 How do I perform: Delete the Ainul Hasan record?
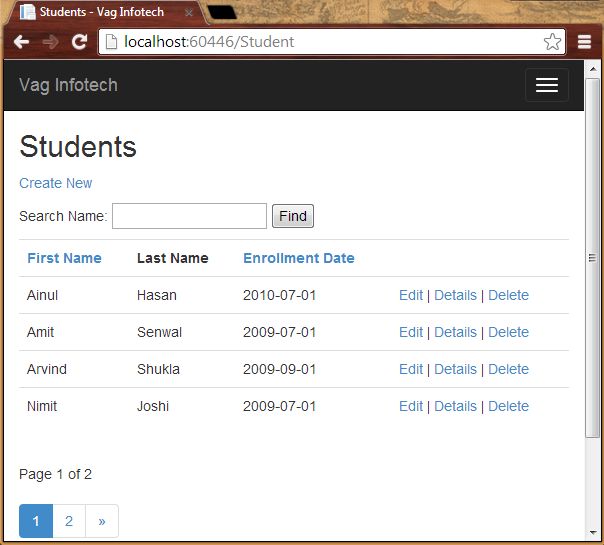(x=508, y=295)
